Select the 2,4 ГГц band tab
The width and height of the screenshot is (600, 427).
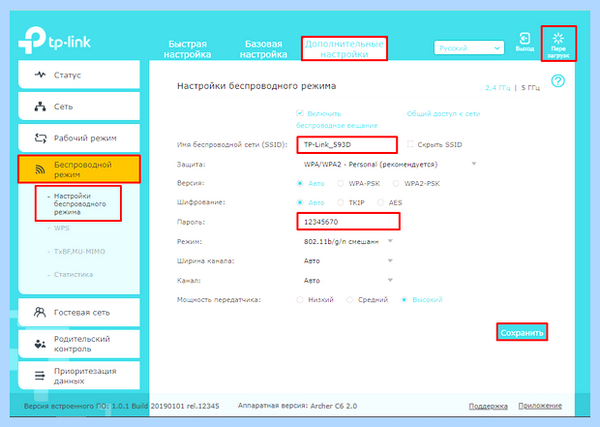497,88
